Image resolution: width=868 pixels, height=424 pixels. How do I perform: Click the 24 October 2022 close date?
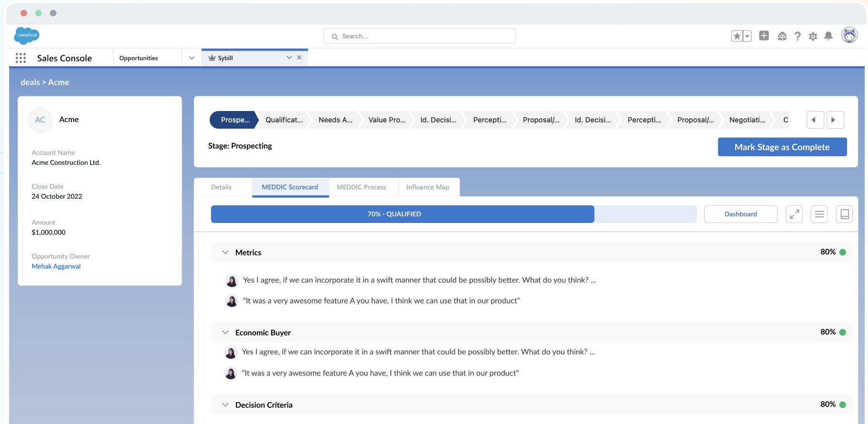[57, 196]
